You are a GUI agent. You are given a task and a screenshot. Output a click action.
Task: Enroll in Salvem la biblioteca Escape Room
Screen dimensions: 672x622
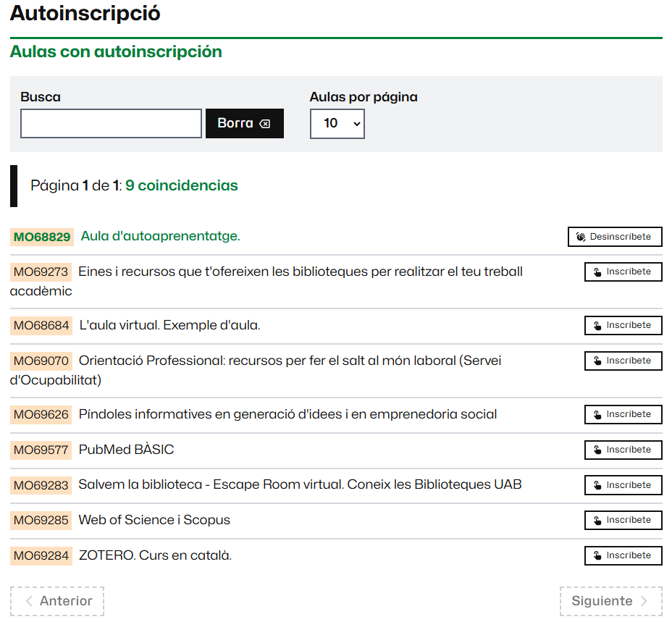point(623,485)
